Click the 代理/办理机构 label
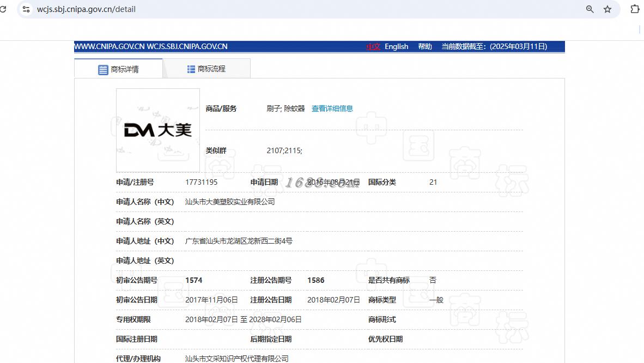The height and width of the screenshot is (363, 644). point(138,359)
